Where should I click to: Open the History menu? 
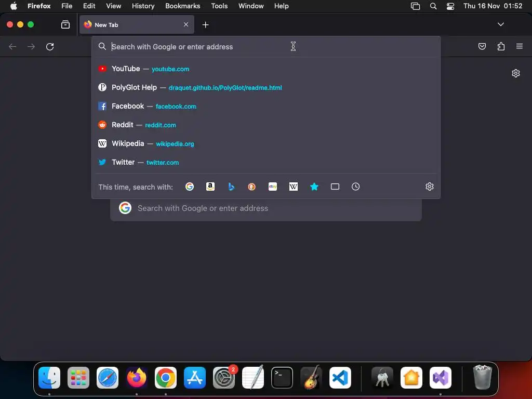(143, 6)
